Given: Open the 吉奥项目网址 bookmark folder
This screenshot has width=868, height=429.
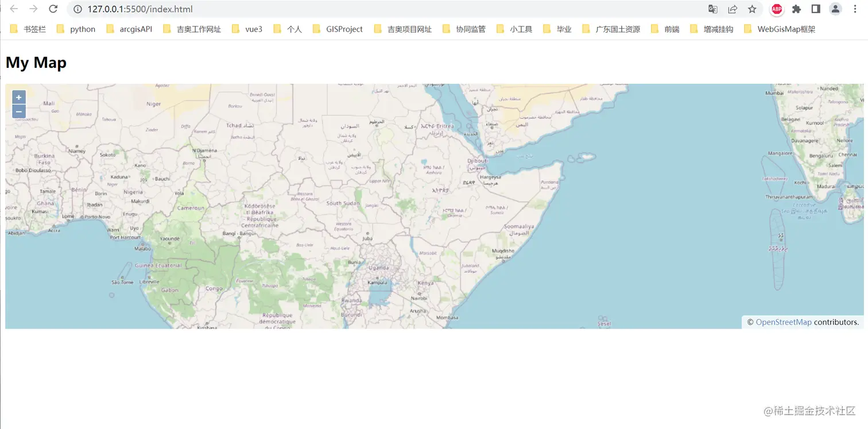Looking at the screenshot, I should point(402,29).
